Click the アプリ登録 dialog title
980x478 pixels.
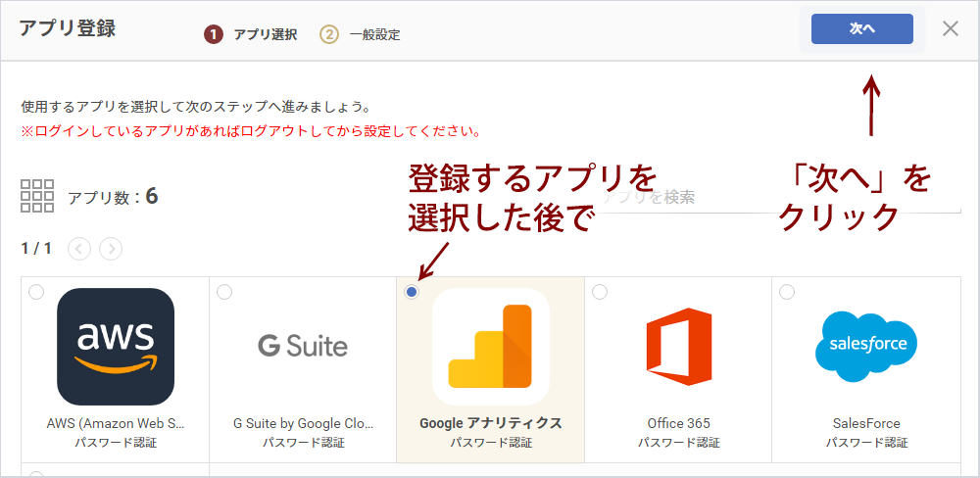[68, 28]
